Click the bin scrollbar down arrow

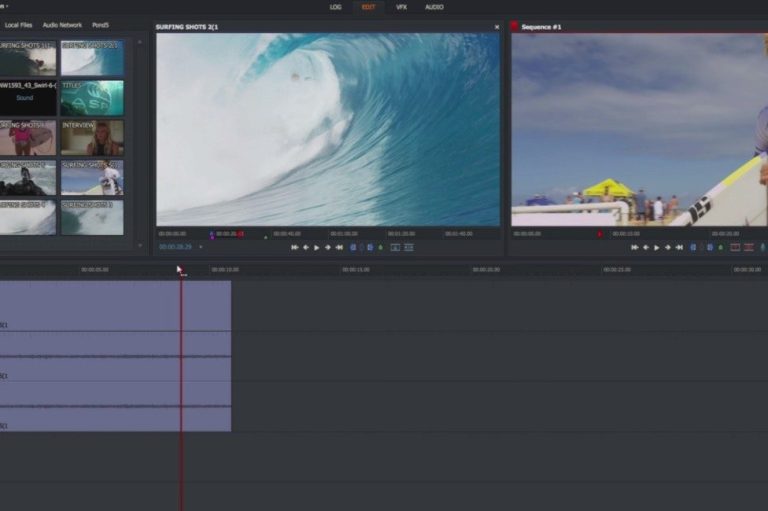(140, 245)
